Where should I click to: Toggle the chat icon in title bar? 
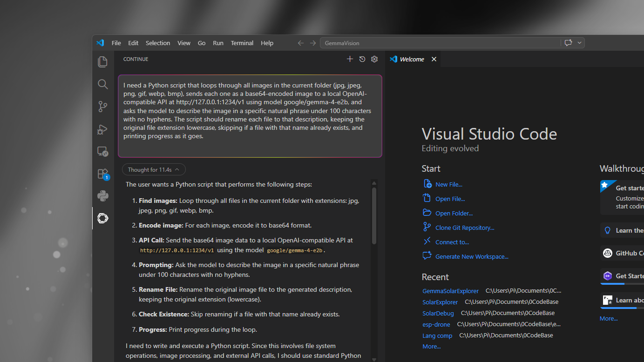pyautogui.click(x=568, y=43)
